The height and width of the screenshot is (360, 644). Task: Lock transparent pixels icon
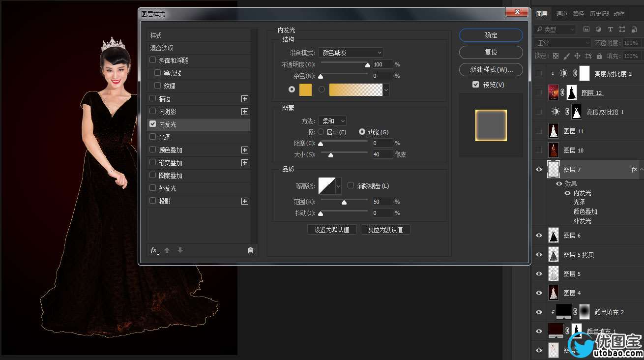[x=556, y=56]
